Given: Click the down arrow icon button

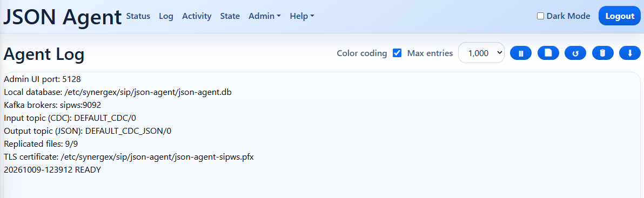Looking at the screenshot, I should click(x=630, y=53).
